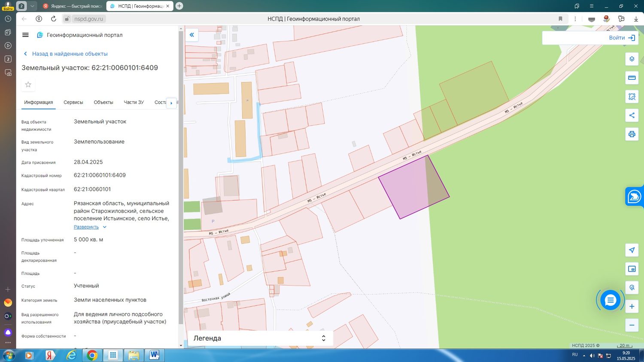Open the overview mini-map window

click(x=632, y=269)
